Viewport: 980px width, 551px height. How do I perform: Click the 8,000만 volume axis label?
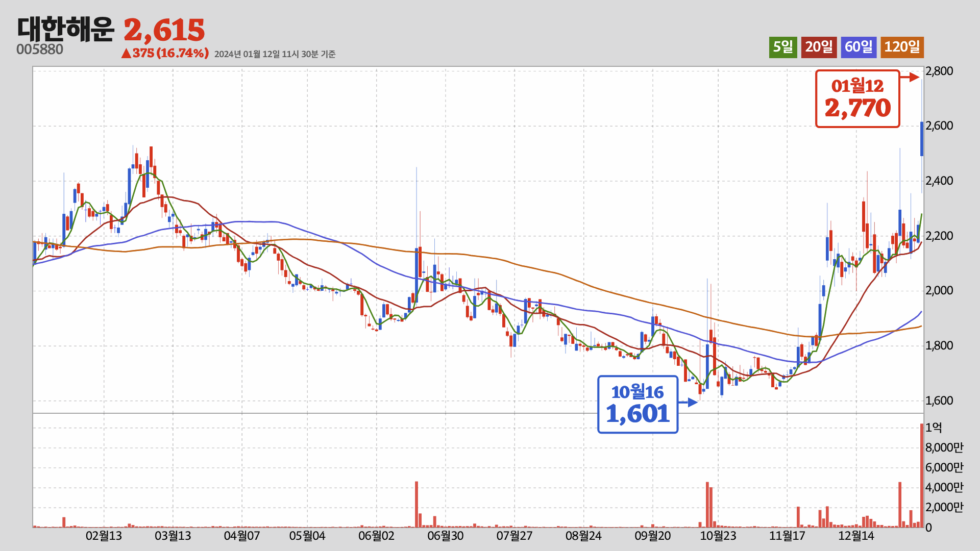(x=944, y=447)
